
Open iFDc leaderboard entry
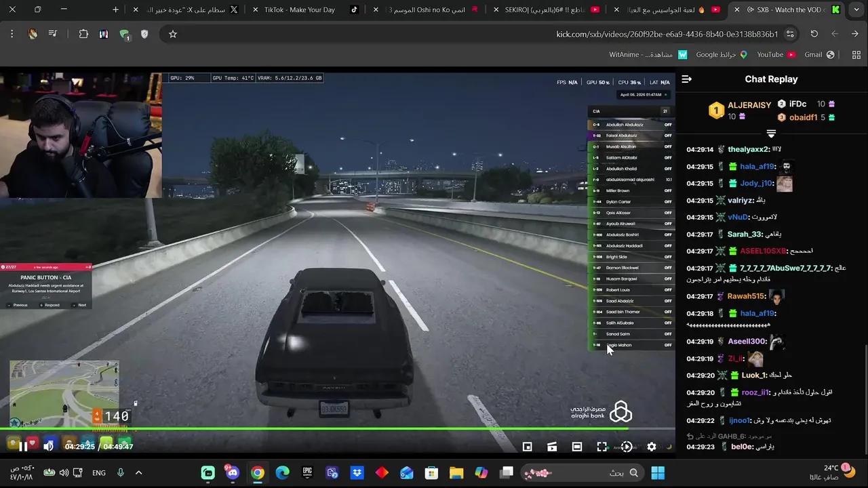797,104
